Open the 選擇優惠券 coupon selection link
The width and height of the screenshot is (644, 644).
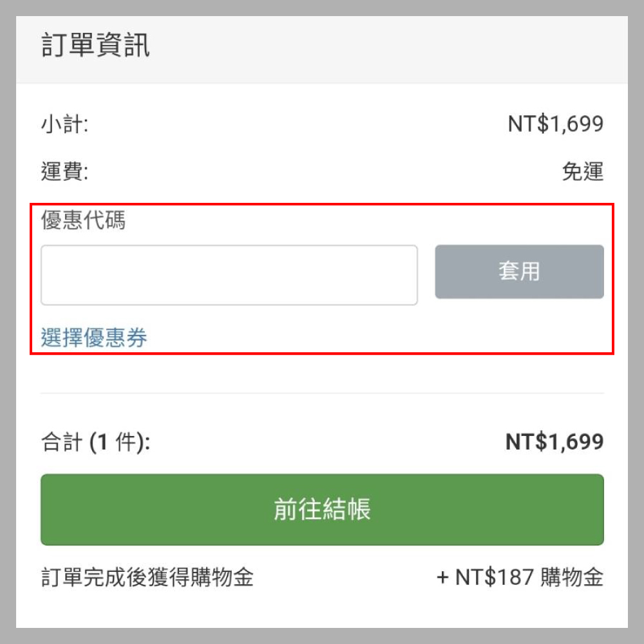pos(94,337)
